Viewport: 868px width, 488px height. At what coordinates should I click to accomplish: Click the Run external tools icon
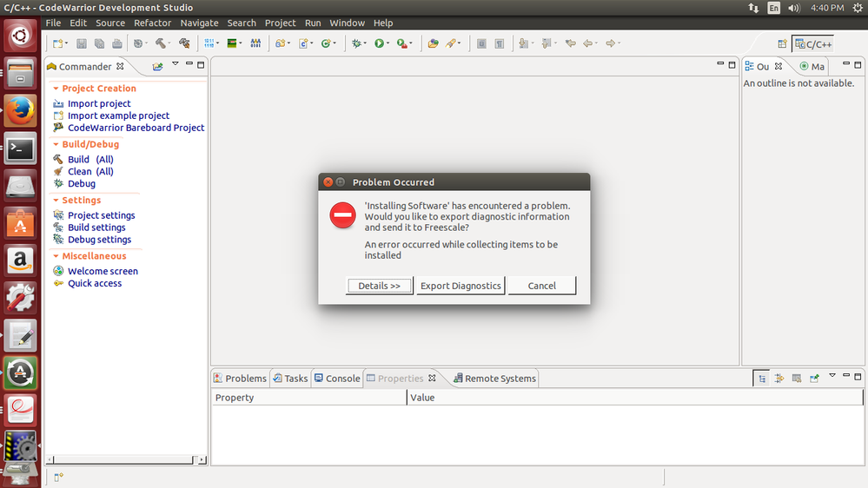[402, 43]
